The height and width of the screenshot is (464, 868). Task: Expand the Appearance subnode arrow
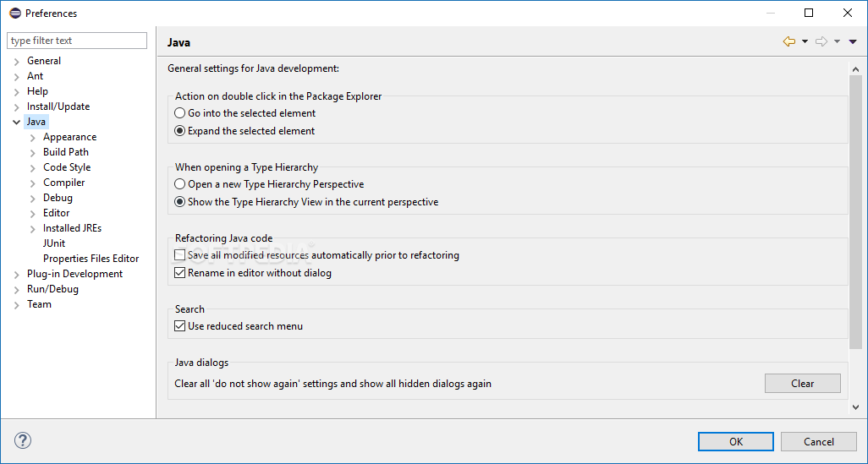(33, 137)
